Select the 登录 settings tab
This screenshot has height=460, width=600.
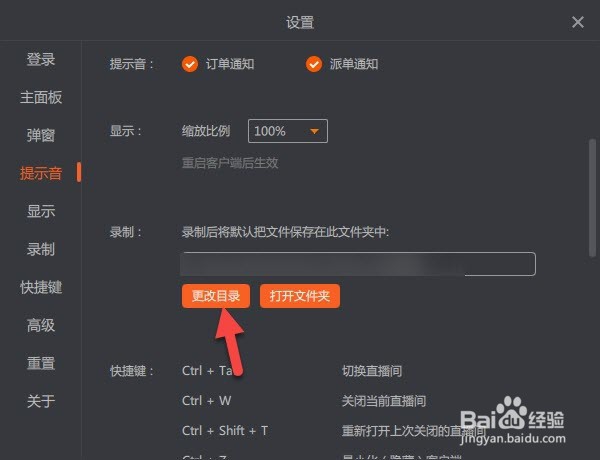[x=41, y=59]
